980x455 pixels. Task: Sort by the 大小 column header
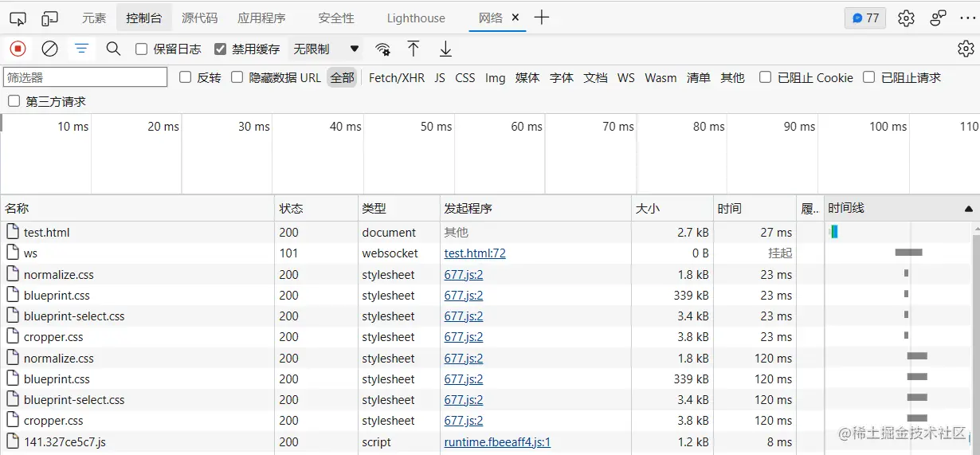coord(672,209)
